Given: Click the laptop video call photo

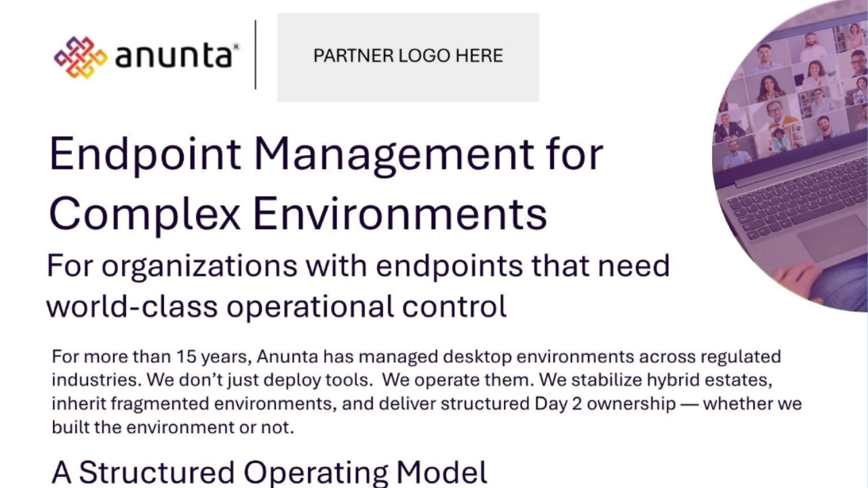Looking at the screenshot, I should [790, 156].
